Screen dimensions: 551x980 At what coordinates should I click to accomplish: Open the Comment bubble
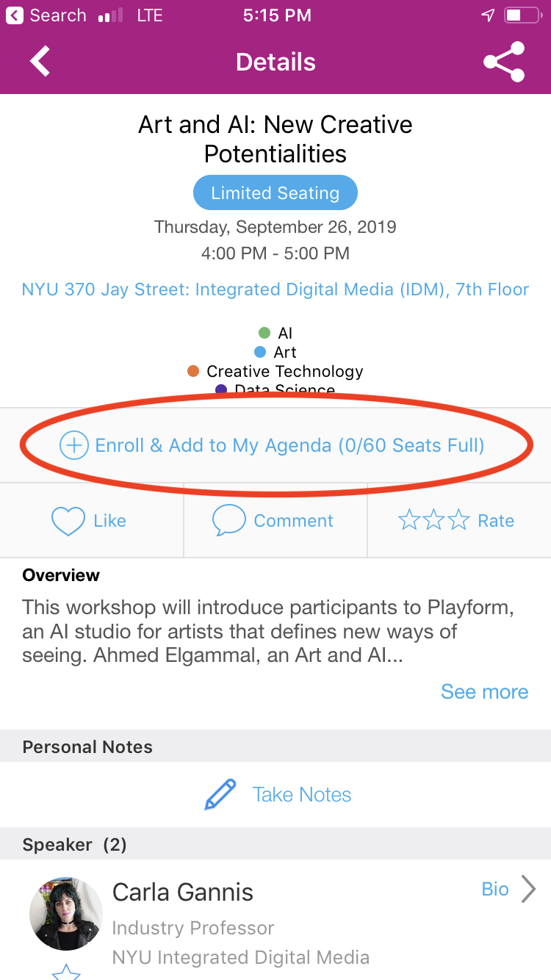click(228, 521)
